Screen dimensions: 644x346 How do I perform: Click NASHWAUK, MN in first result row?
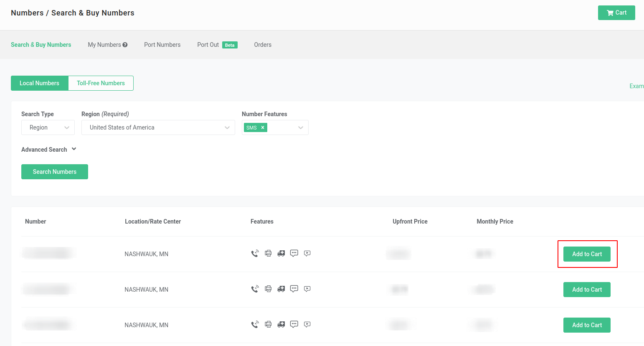pyautogui.click(x=147, y=254)
